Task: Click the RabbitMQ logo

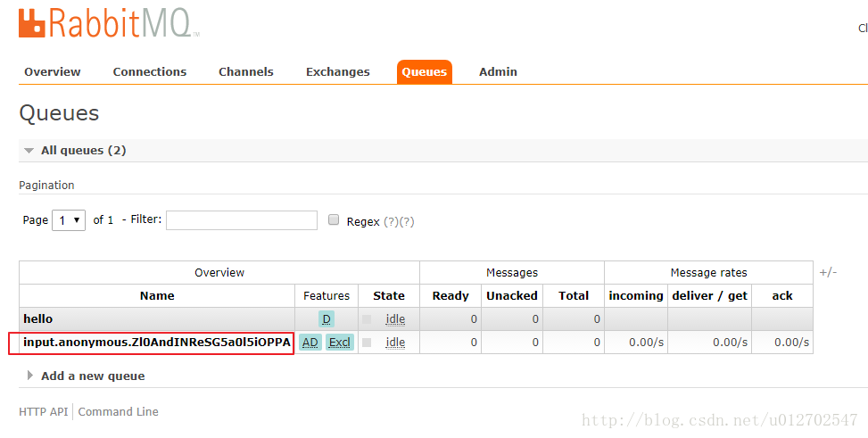Action: (x=107, y=23)
